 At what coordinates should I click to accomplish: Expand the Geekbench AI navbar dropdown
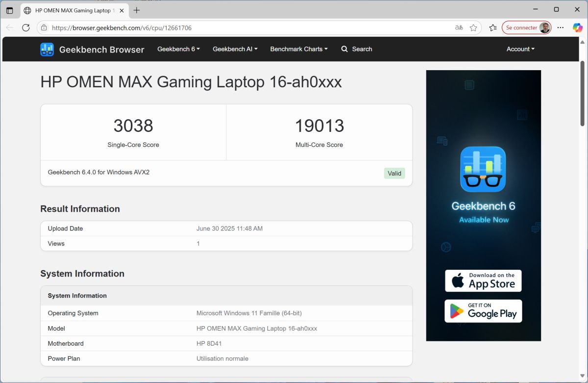coord(235,49)
